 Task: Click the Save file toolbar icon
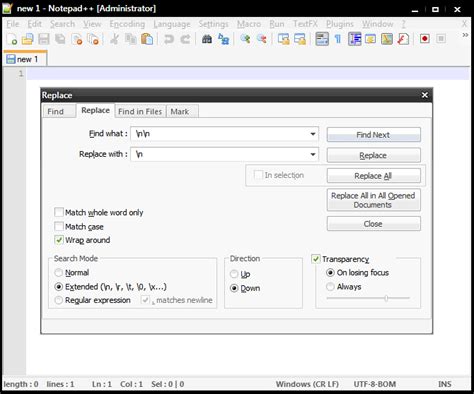44,39
